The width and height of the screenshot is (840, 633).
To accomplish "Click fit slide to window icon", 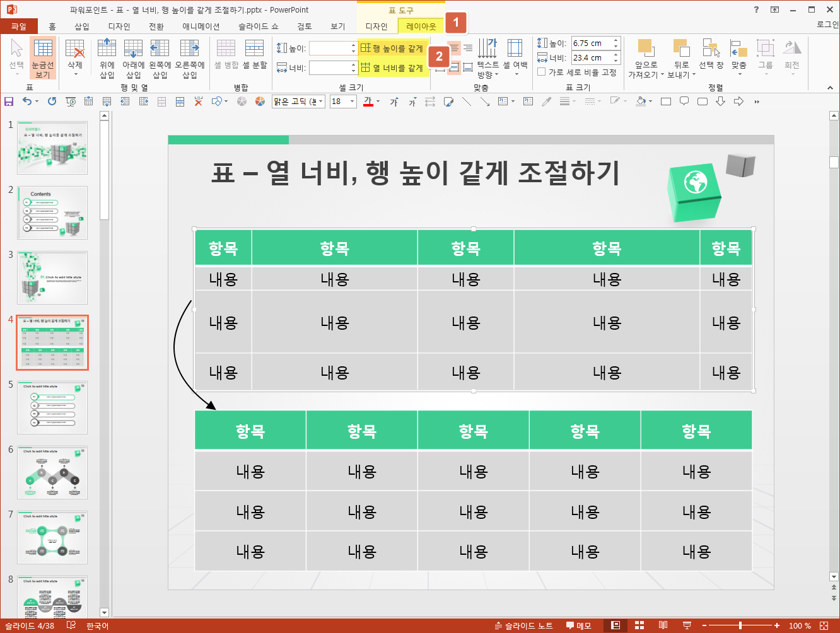I will [x=824, y=625].
